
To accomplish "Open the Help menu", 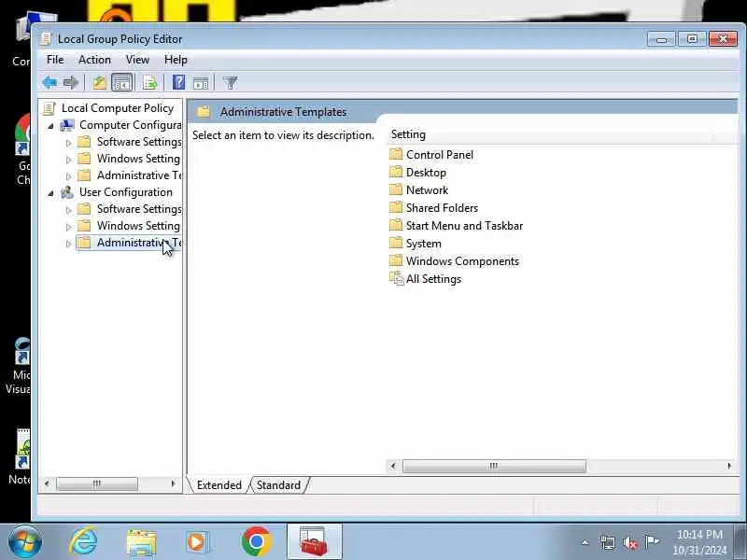I will pos(176,60).
